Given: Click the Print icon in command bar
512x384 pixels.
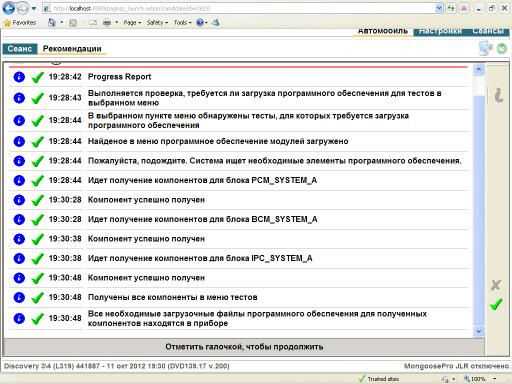Looking at the screenshot, I should click(x=107, y=23).
